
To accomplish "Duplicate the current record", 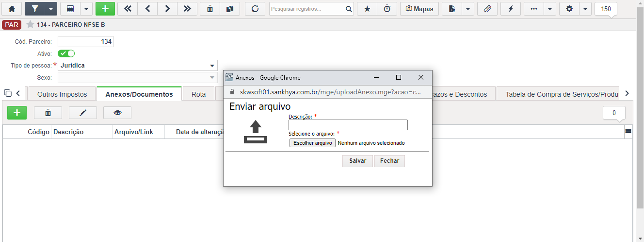I will coord(230,9).
